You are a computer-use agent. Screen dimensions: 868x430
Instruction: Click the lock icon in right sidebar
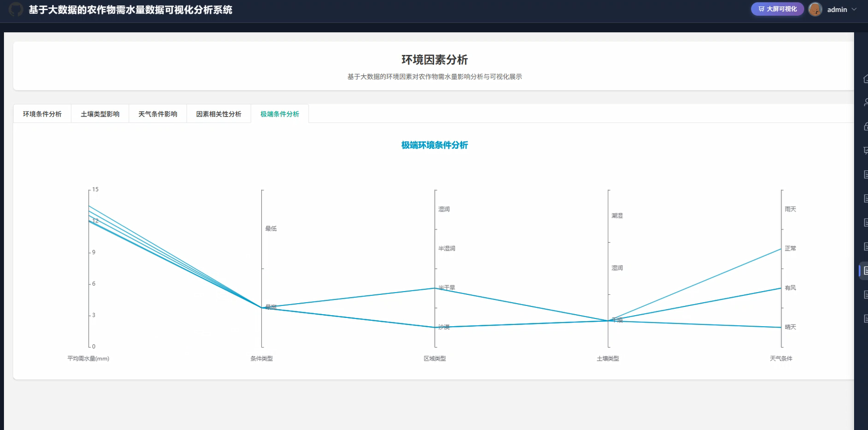(x=866, y=126)
